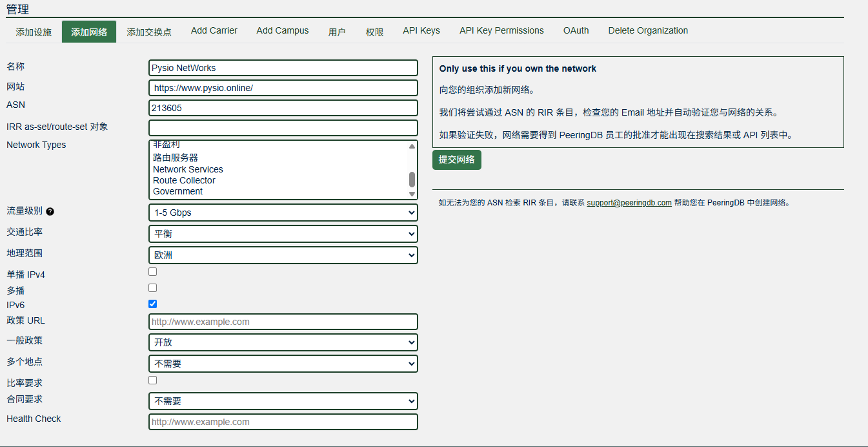The image size is (868, 447).
Task: Open the 一般政策 dropdown showing 开放
Action: 283,342
